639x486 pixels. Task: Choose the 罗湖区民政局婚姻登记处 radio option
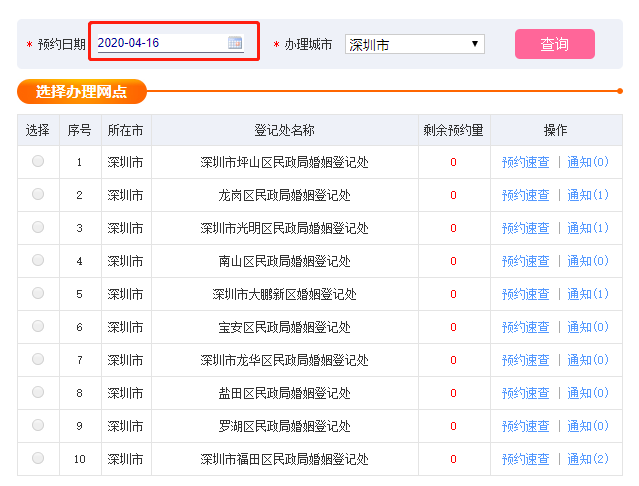(x=38, y=425)
